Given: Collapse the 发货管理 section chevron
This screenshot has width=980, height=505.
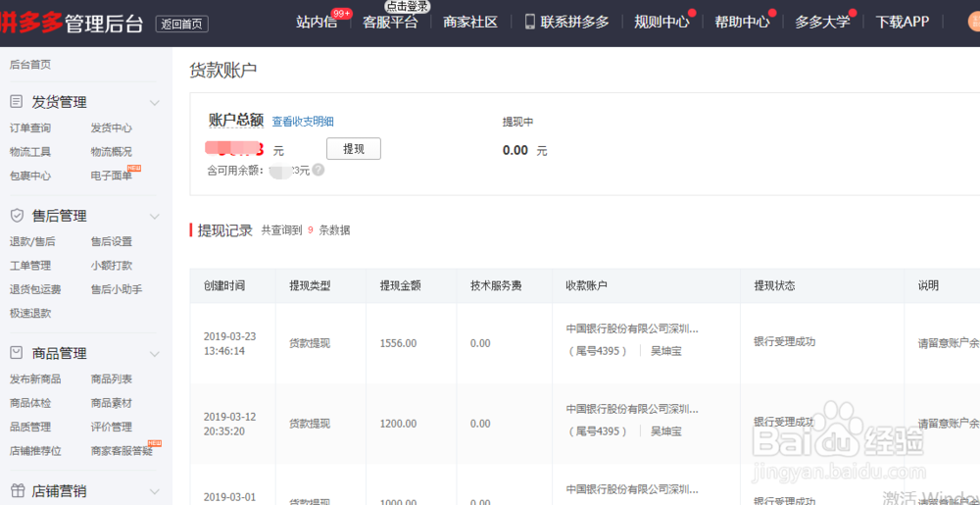Looking at the screenshot, I should click(155, 103).
